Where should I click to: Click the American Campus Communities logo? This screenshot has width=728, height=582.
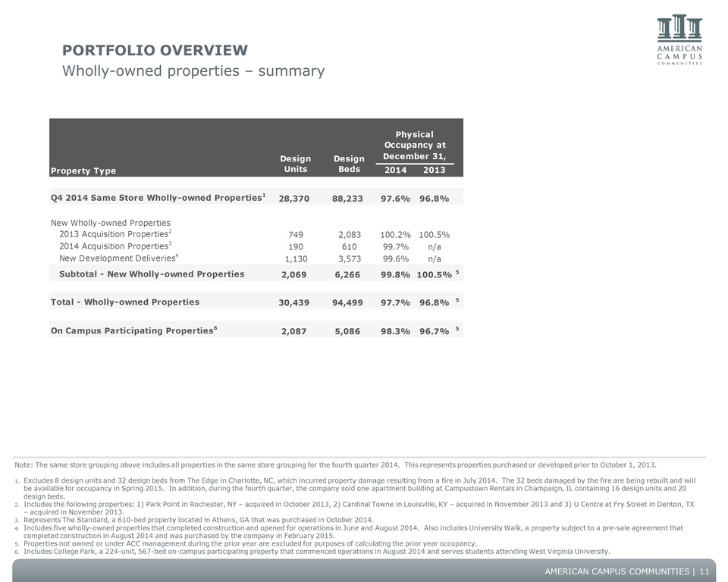point(679,40)
